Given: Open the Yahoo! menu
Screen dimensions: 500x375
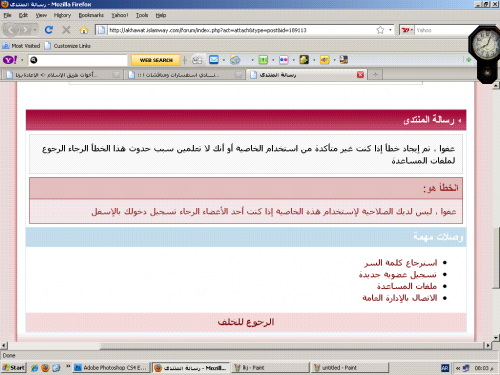Looking at the screenshot, I should (120, 15).
